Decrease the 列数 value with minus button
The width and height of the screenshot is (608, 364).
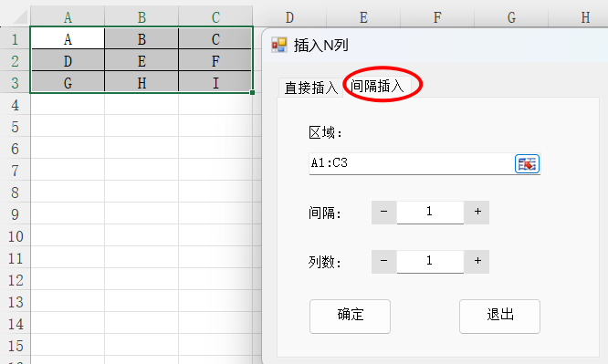(x=383, y=261)
